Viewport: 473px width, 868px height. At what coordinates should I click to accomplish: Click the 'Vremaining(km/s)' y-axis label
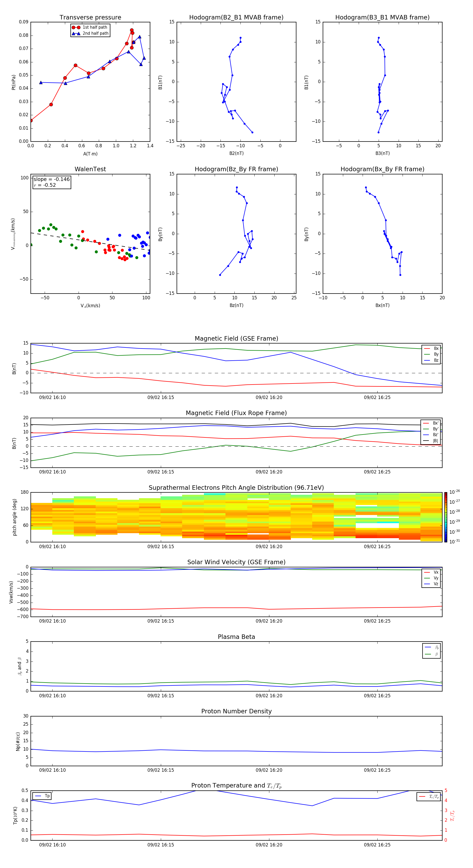(x=13, y=234)
